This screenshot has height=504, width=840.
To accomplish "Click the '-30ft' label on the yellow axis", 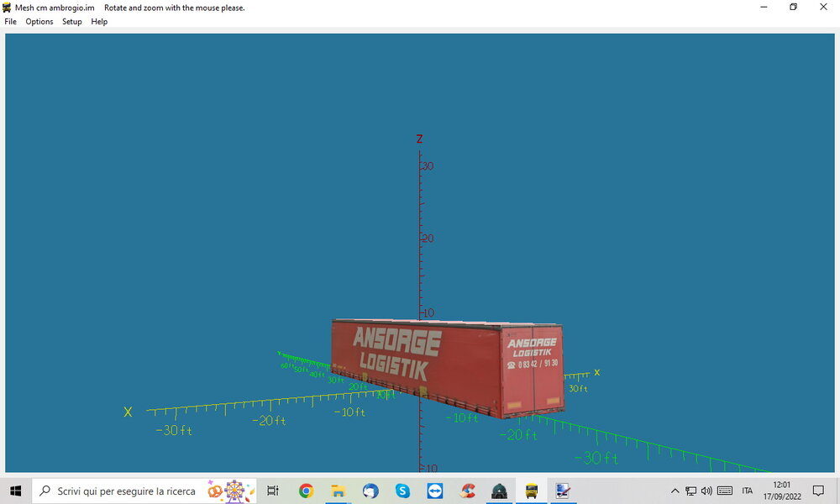I will click(174, 430).
